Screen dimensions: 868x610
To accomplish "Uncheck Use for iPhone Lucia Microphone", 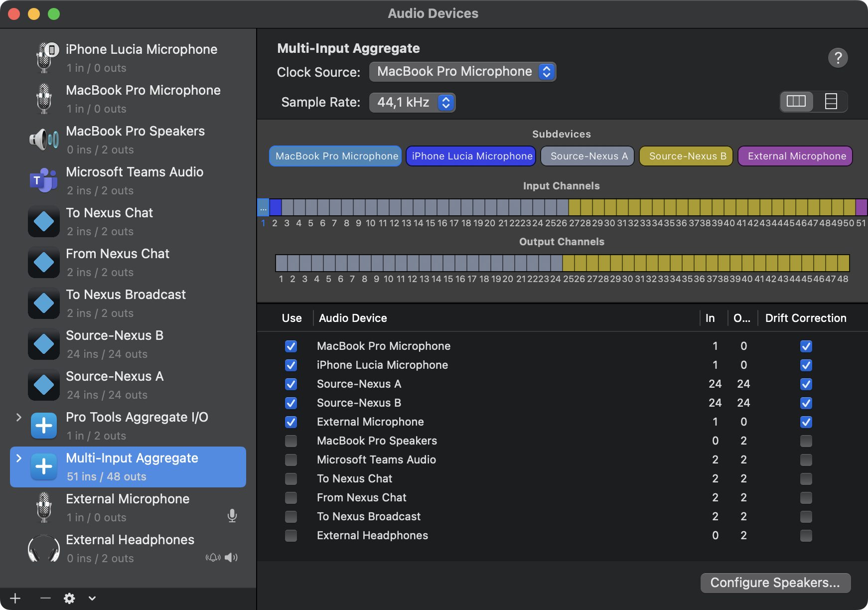I will (291, 365).
